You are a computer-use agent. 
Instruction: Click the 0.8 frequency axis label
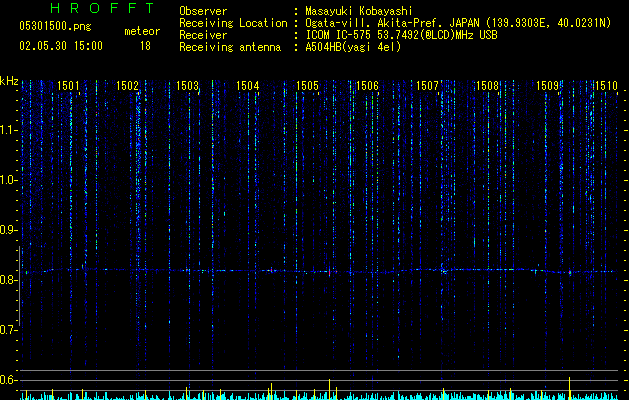coord(9,280)
